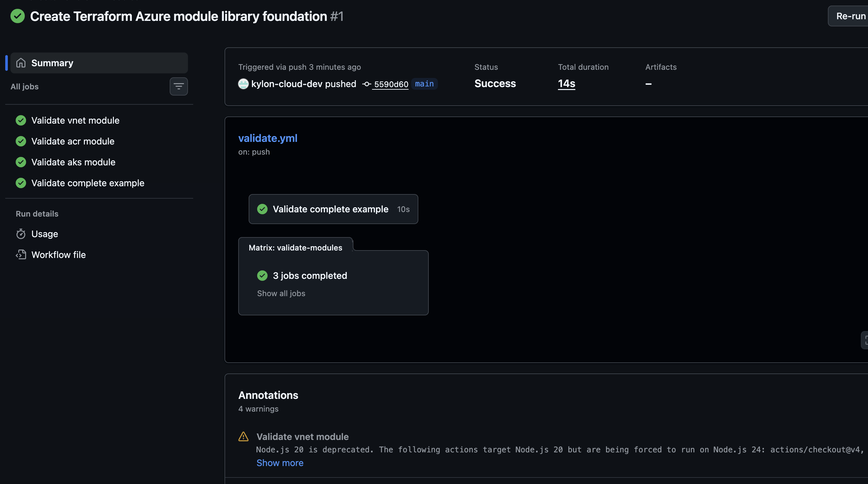The height and width of the screenshot is (484, 868).
Task: Expand Show more on vnet annotation
Action: (x=280, y=463)
